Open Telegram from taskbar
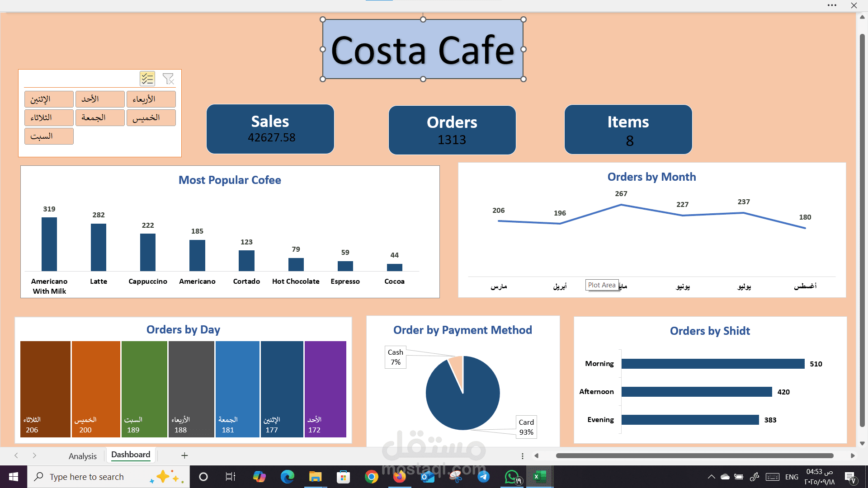Screen dimensions: 868x488 coord(483,477)
